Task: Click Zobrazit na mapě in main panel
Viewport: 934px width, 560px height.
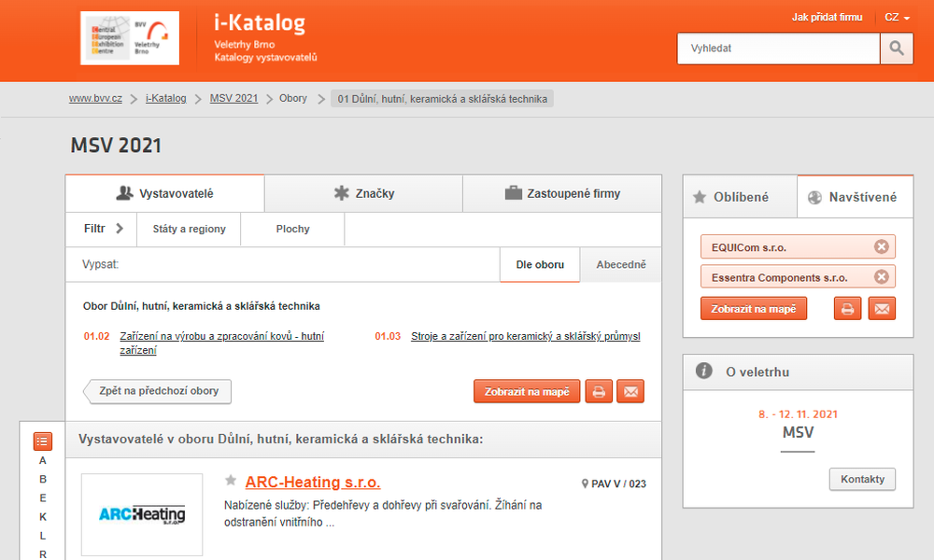Action: (x=527, y=392)
